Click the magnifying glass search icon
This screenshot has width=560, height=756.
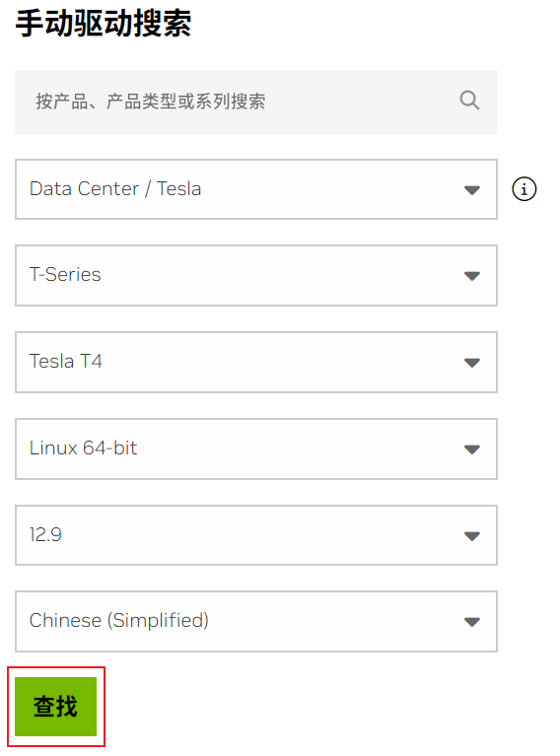[469, 101]
